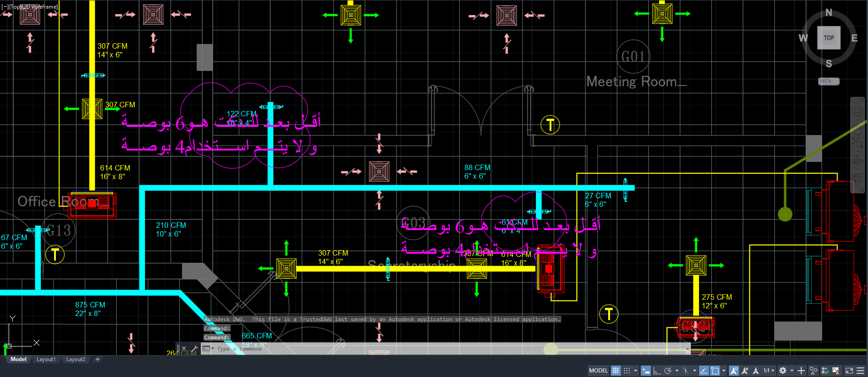This screenshot has width=868, height=377.
Task: Add new layout with plus tab
Action: tap(97, 359)
